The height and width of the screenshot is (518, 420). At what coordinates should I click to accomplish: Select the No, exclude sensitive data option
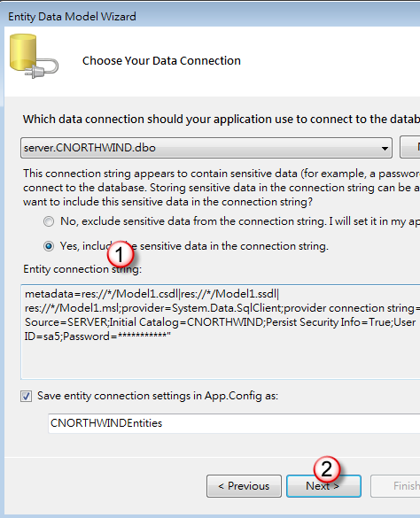(49, 221)
